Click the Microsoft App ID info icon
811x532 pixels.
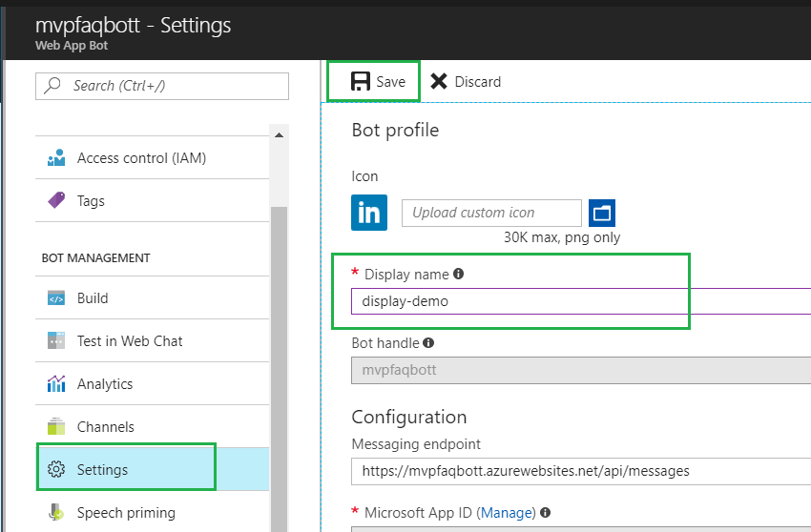545,513
